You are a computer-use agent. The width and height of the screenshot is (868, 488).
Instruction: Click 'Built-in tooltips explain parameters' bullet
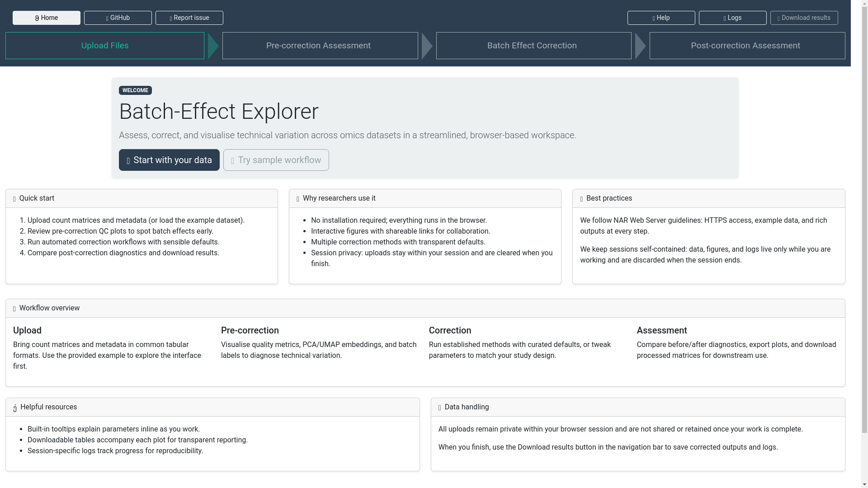tap(113, 429)
